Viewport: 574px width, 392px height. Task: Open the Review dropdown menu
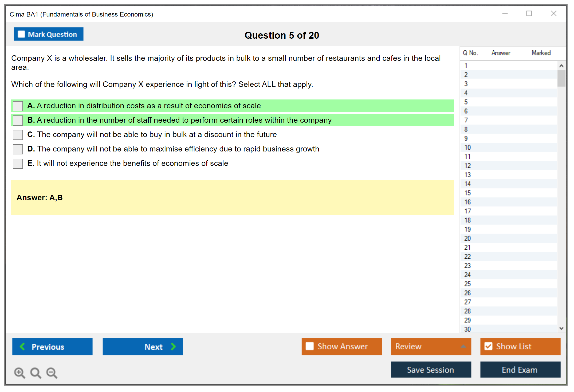[431, 346]
